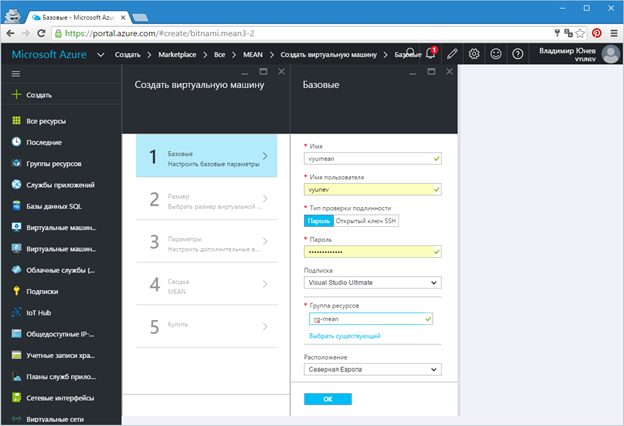Open step 2 Размер
This screenshot has height=426, width=624.
[207, 199]
